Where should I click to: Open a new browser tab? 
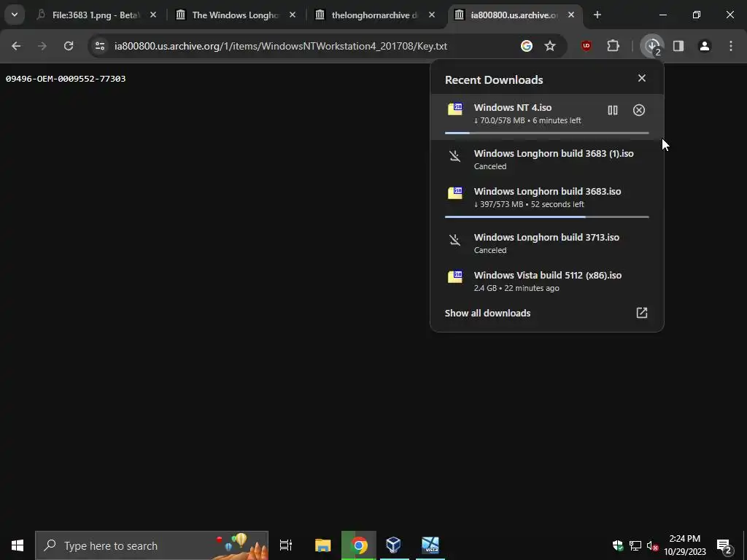597,15
